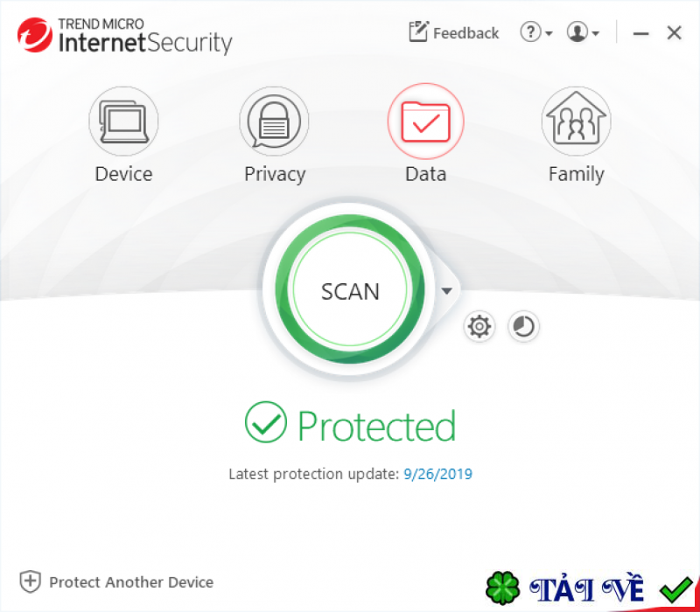Click the Trend Micro logo

(35, 35)
